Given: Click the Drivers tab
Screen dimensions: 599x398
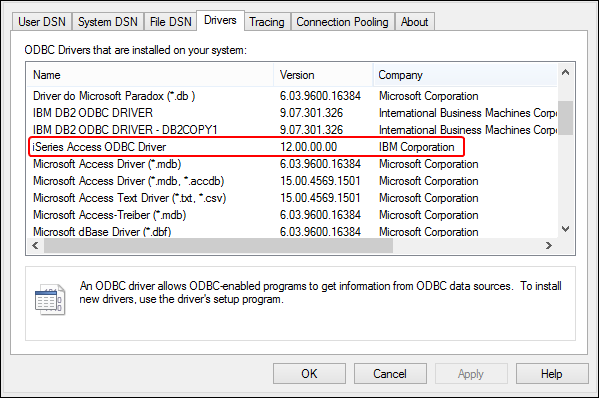Looking at the screenshot, I should (220, 20).
